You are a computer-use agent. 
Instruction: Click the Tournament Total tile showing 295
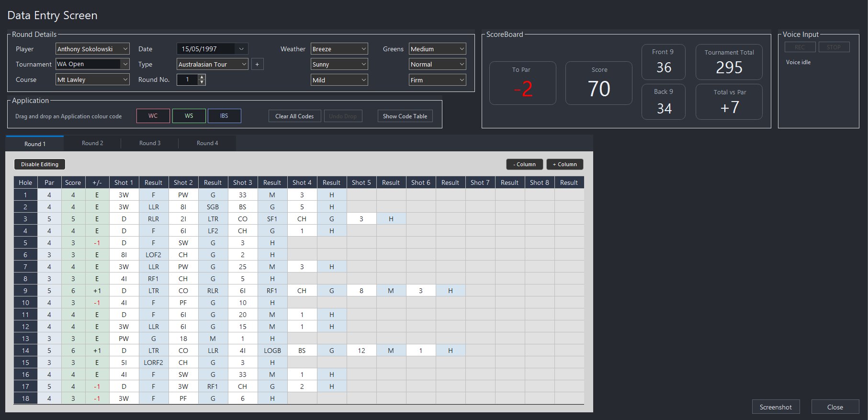point(729,62)
